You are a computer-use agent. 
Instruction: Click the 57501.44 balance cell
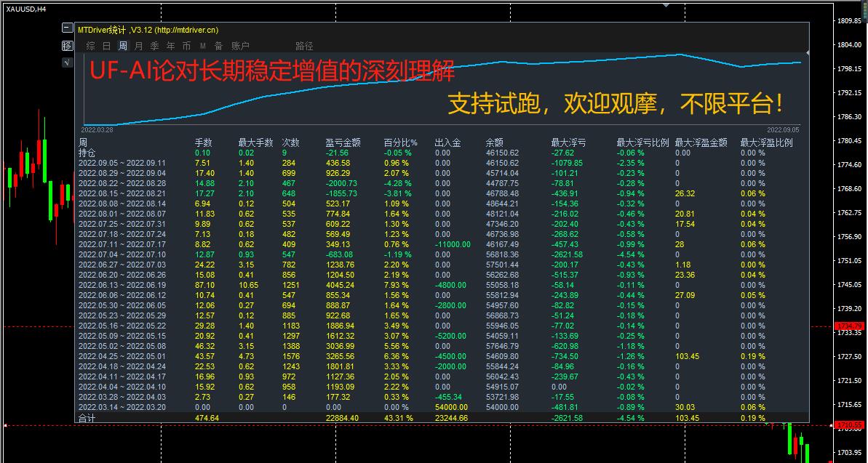click(x=502, y=265)
